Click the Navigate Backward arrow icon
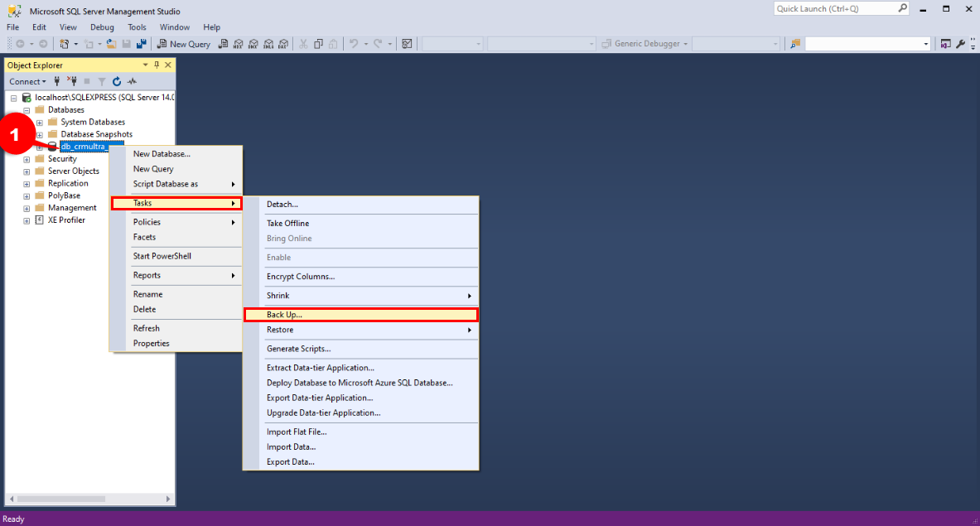This screenshot has height=526, width=980. pos(20,44)
